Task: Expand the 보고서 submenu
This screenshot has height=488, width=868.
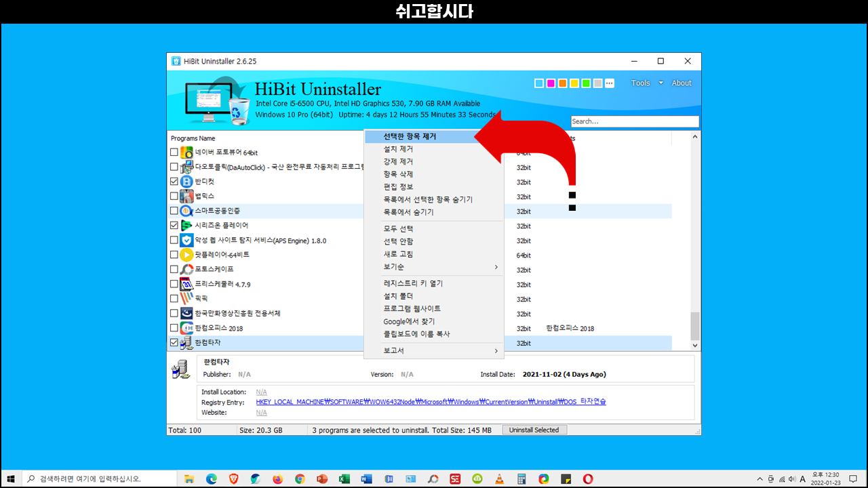Action: point(434,350)
